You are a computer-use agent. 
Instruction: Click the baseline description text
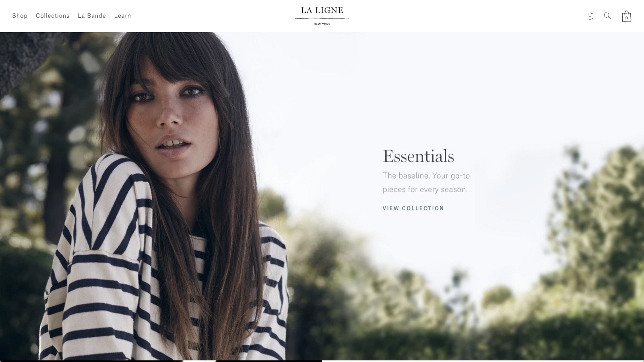426,182
